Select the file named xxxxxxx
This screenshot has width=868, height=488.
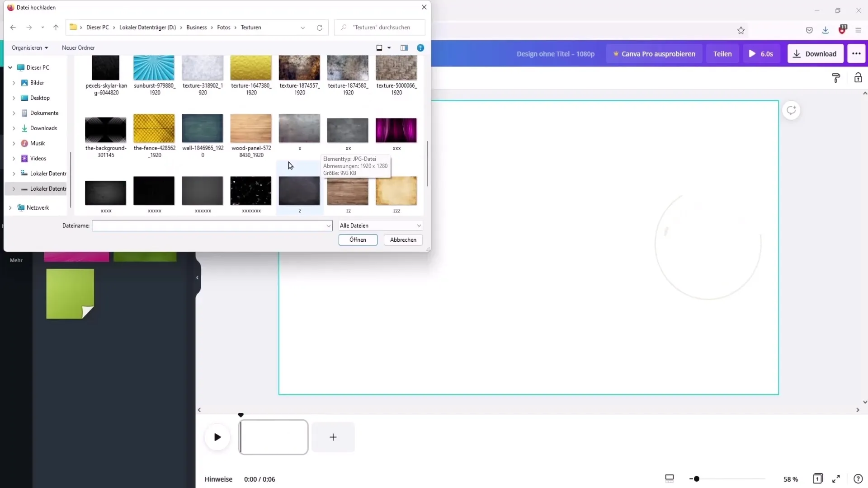[251, 194]
